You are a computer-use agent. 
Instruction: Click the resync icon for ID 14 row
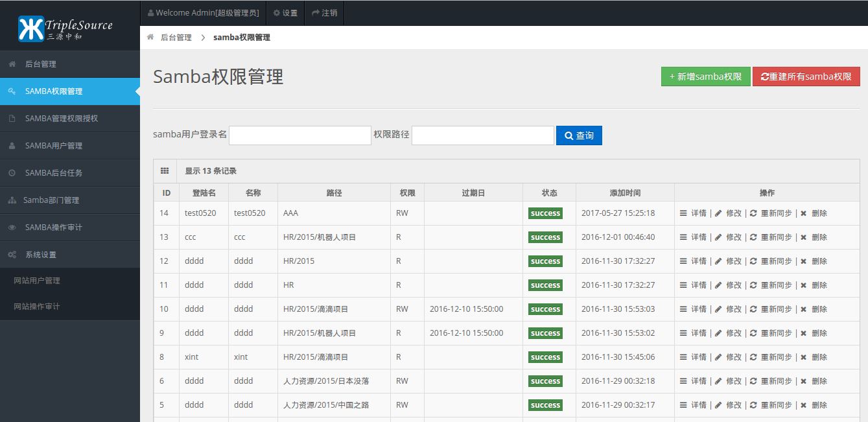click(753, 213)
